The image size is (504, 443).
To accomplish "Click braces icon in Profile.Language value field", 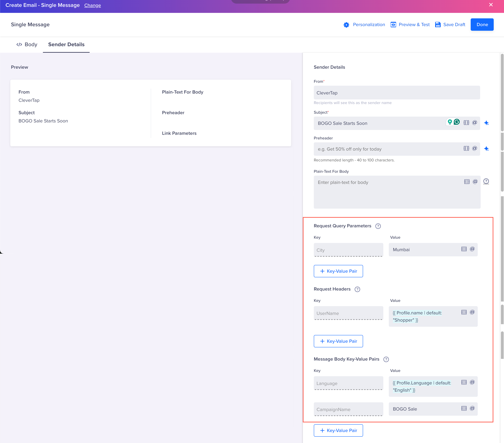I will pos(464,382).
